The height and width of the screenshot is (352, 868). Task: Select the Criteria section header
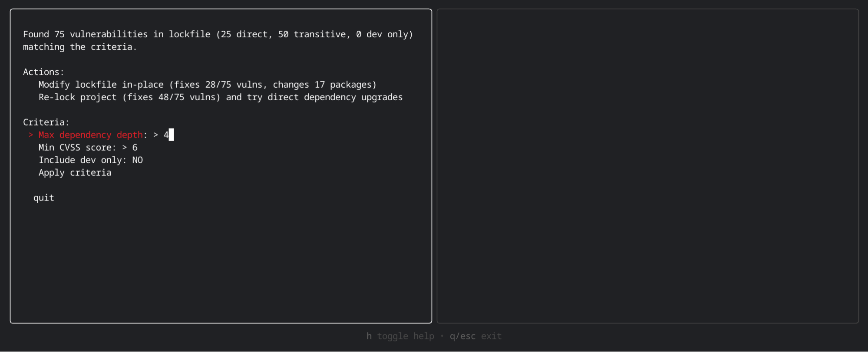click(46, 122)
